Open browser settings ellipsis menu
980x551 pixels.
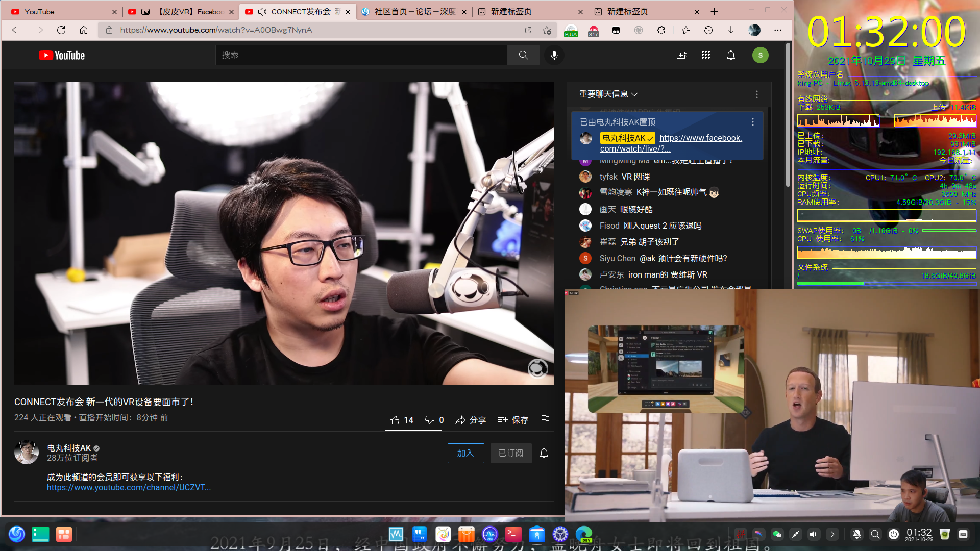tap(778, 30)
